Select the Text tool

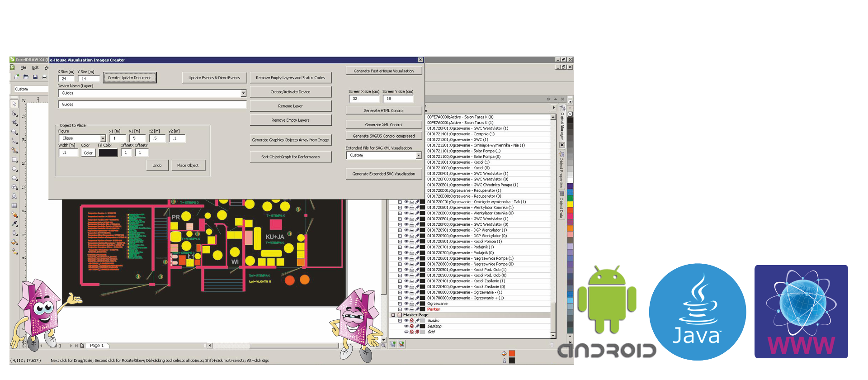[14, 196]
